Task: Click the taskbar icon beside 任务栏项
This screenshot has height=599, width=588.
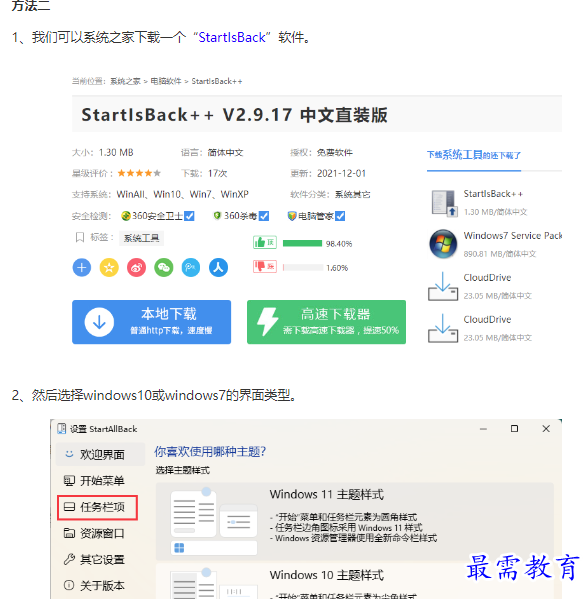Action: click(69, 507)
